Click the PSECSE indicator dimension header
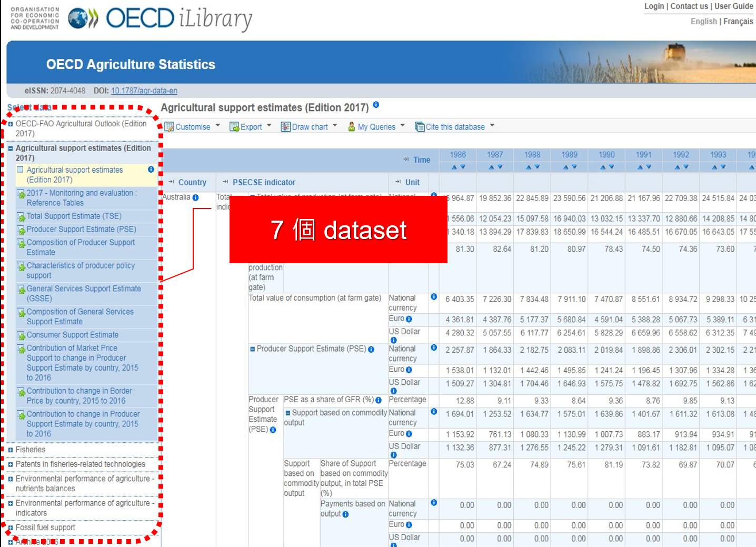The image size is (756, 547). [x=264, y=182]
